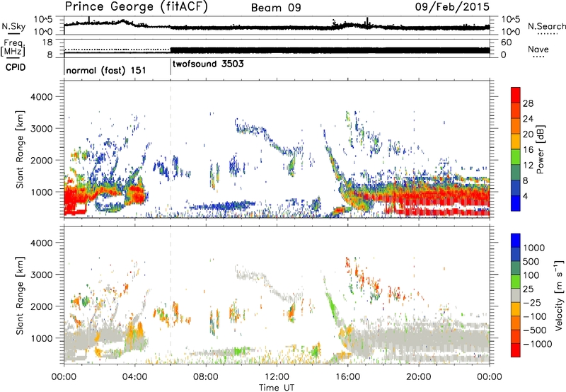This screenshot has width=566, height=392.
Task: Select the 'N.Sky' legend label
Action: tap(13, 26)
